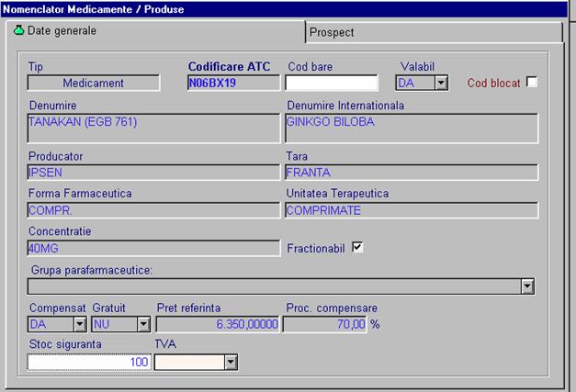Uncheck the Fractionabil checkbox
This screenshot has height=392, width=576.
click(x=357, y=247)
